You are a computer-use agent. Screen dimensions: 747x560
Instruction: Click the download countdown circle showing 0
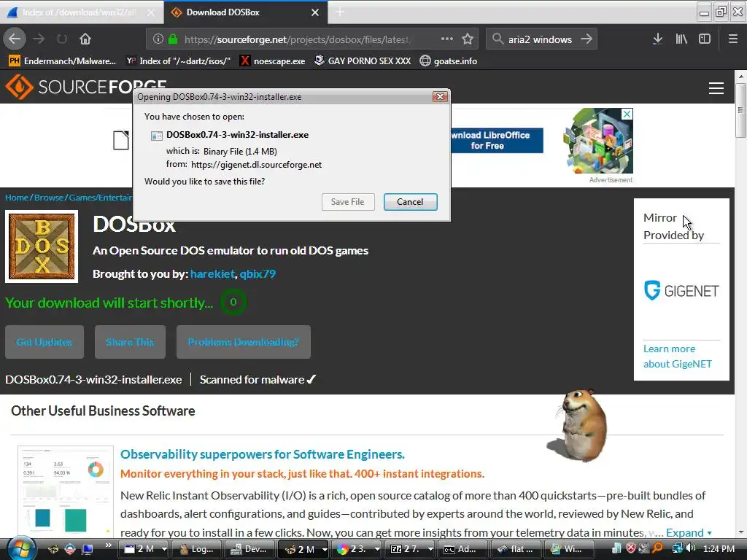pyautogui.click(x=233, y=302)
